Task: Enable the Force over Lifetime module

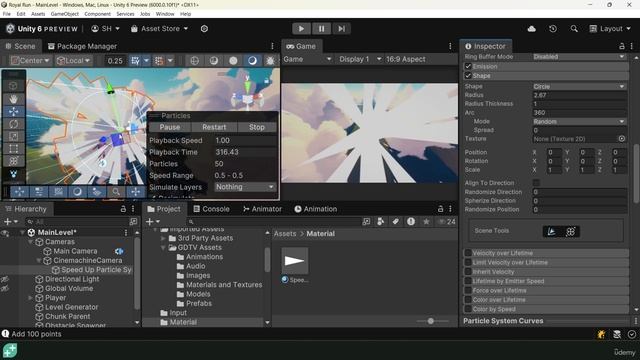Action: 468,291
